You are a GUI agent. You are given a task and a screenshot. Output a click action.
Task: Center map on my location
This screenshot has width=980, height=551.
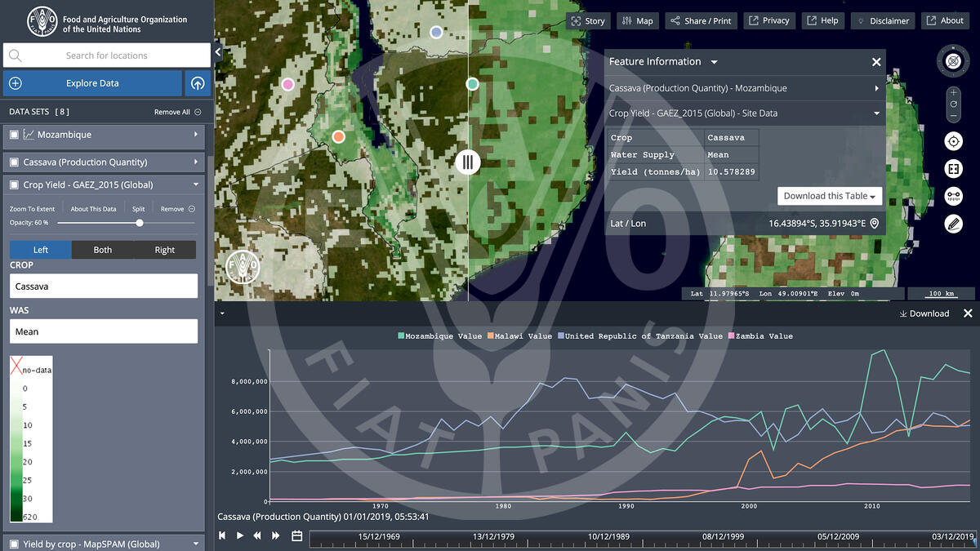(953, 141)
